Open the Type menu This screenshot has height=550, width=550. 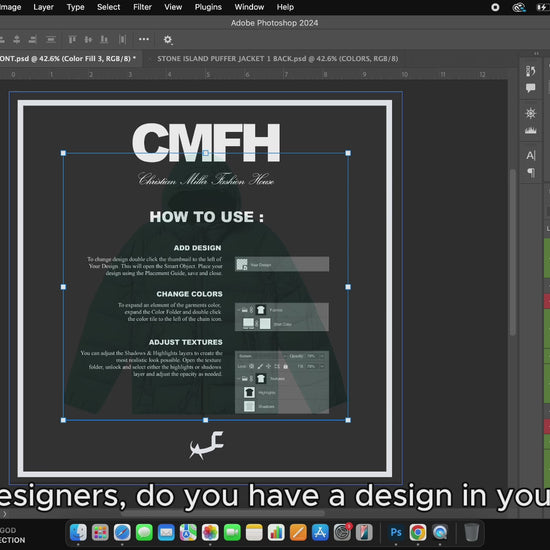point(75,7)
